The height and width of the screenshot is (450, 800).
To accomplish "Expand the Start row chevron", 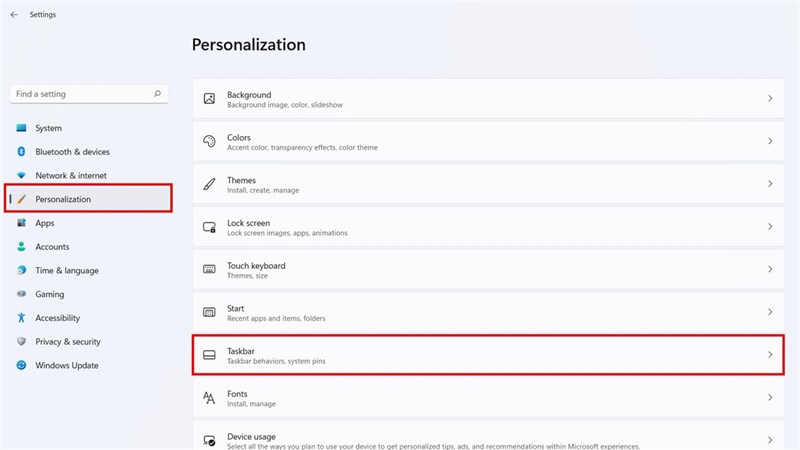I will point(770,312).
